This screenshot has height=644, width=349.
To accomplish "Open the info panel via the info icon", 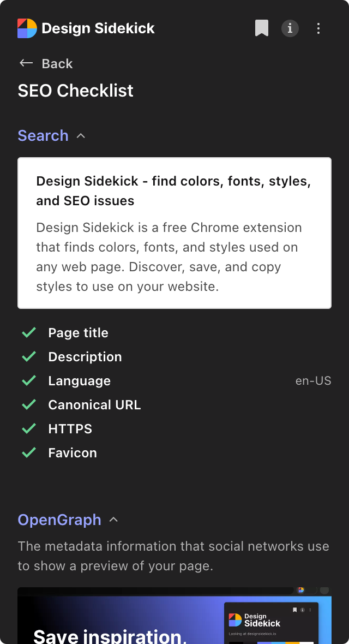I will click(x=290, y=28).
